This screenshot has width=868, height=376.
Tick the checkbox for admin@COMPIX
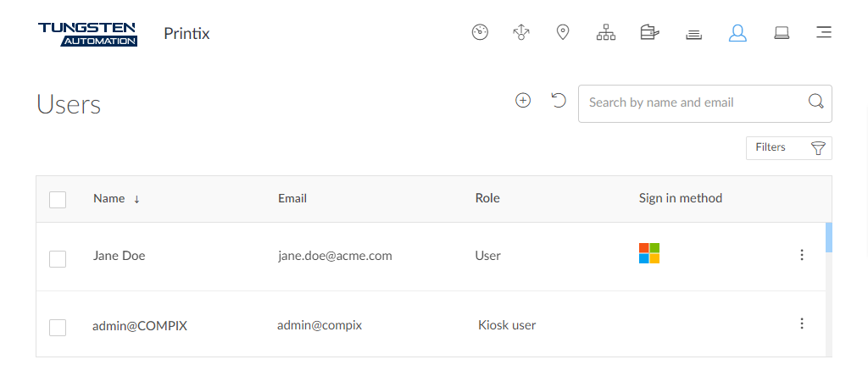(x=58, y=327)
